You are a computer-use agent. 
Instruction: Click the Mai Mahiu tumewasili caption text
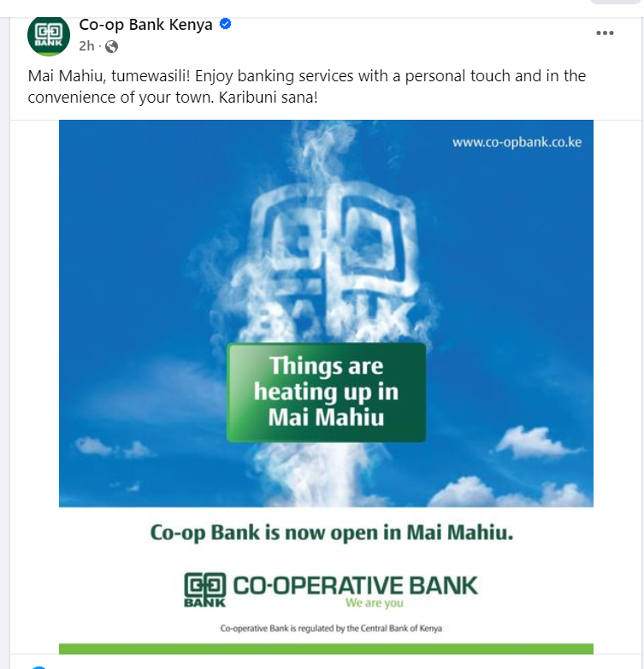[x=307, y=86]
